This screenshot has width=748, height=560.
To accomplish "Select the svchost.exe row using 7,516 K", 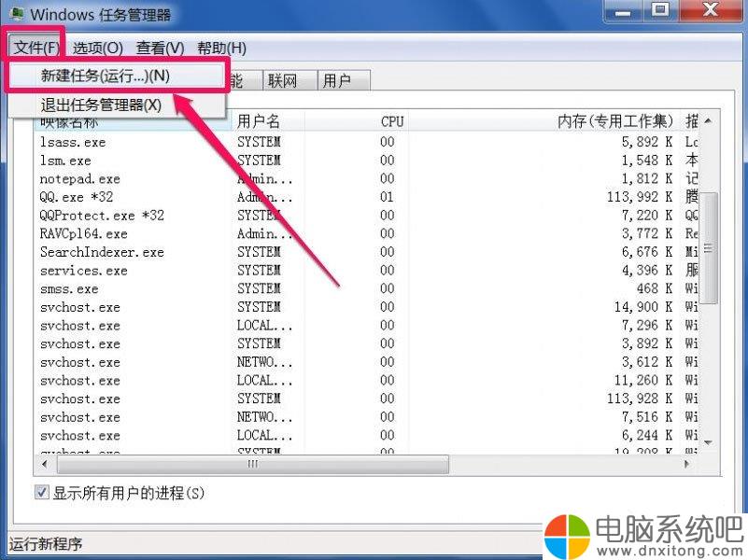I will [367, 417].
